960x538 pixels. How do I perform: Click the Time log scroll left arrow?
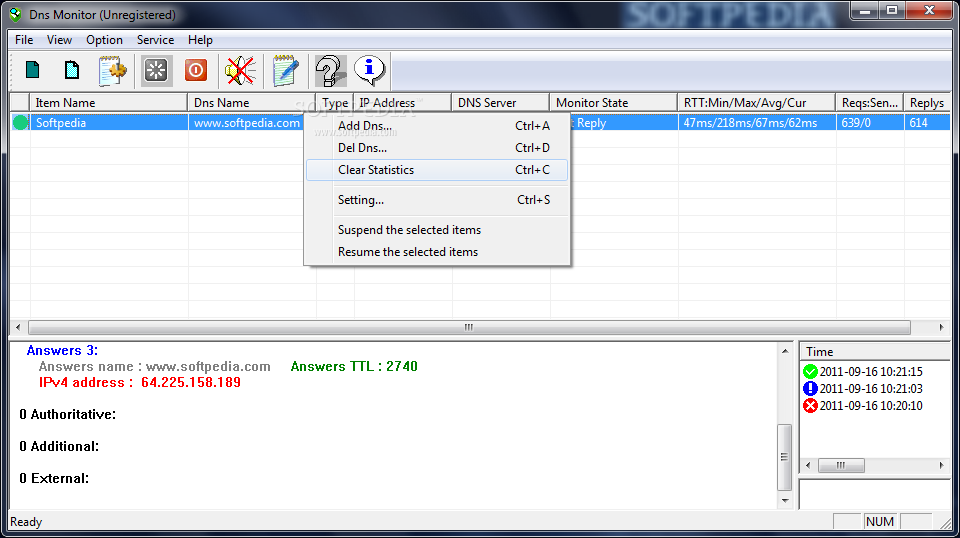click(808, 466)
